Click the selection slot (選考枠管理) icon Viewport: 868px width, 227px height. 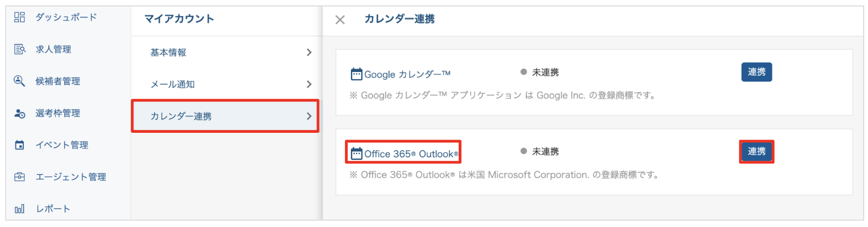(19, 113)
